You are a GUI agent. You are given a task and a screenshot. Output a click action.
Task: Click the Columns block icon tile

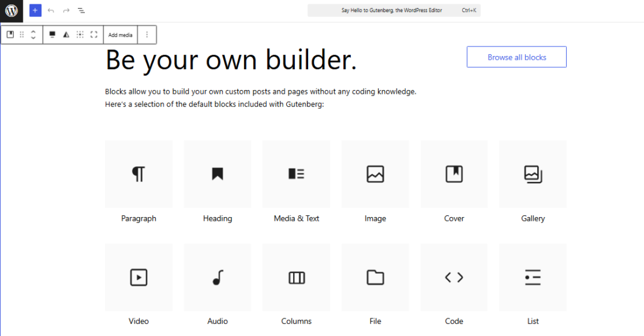point(297,277)
